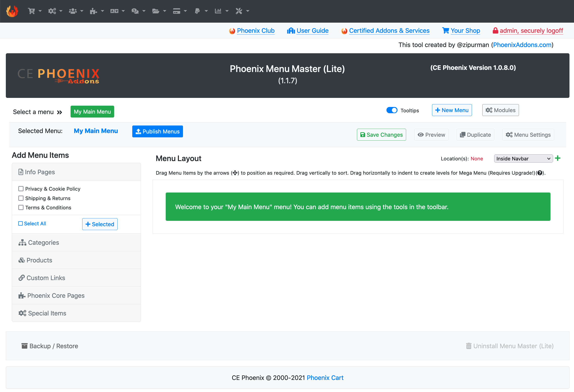The image size is (574, 392).
Task: Expand the Custom Links section
Action: click(76, 278)
